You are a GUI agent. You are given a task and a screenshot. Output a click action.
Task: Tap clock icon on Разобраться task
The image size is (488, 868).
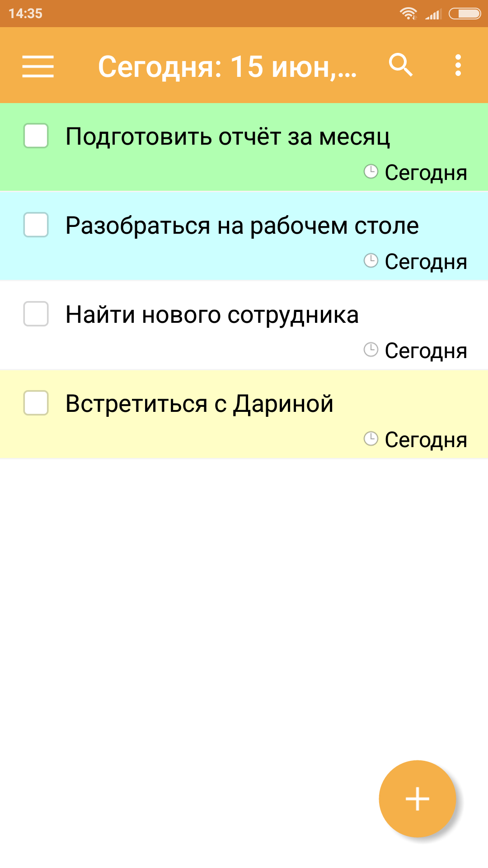click(x=371, y=261)
